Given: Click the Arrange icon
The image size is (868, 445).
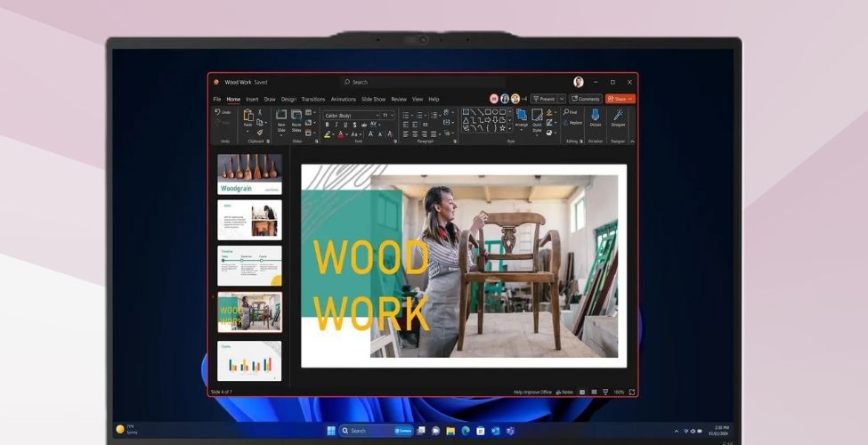Looking at the screenshot, I should pyautogui.click(x=522, y=115).
